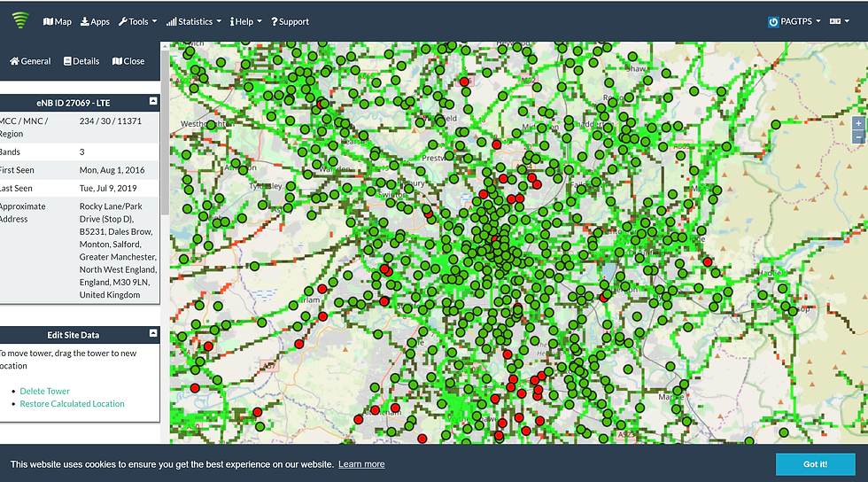
Task: Click the Close map panel tab
Action: click(x=128, y=61)
